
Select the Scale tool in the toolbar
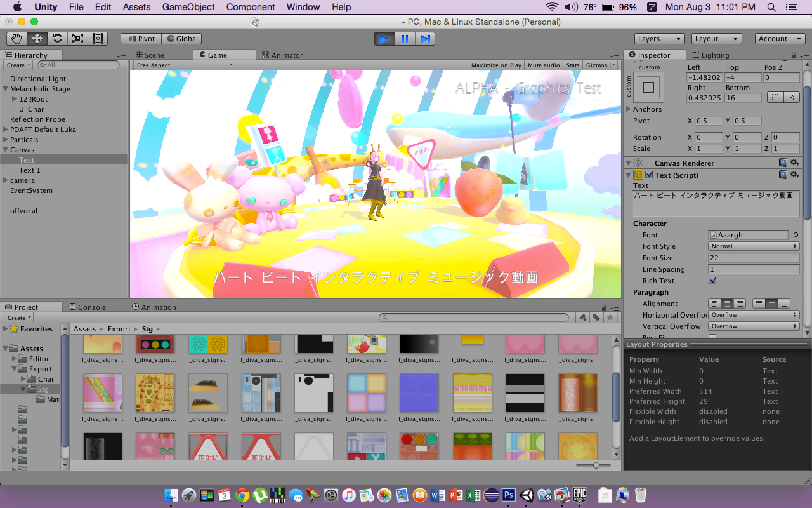(x=77, y=39)
